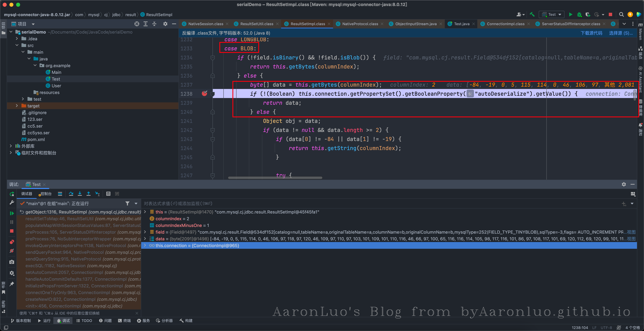Expand the target folder in project tree

coord(17,106)
